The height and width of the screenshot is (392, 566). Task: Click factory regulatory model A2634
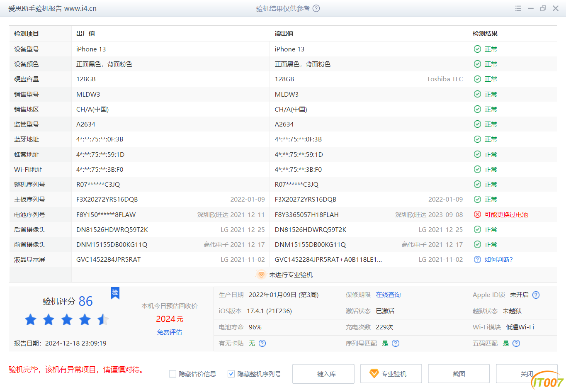tap(86, 124)
